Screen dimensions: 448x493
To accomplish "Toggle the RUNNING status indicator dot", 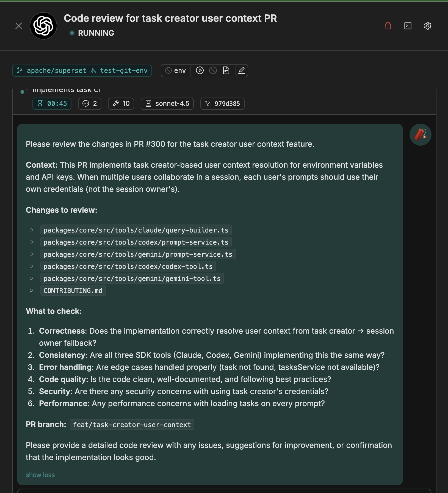I will click(x=73, y=33).
